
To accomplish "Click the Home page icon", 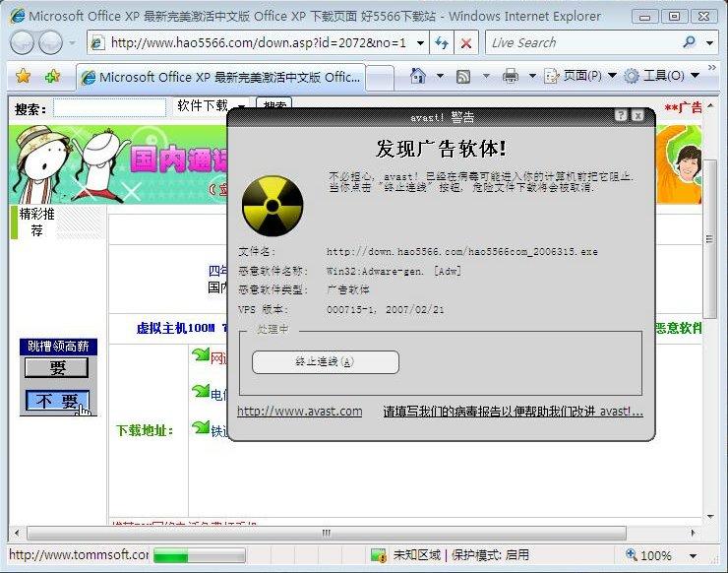I will (418, 76).
